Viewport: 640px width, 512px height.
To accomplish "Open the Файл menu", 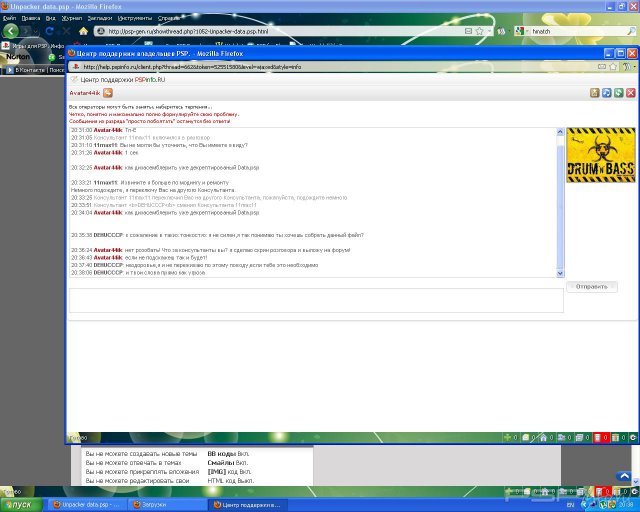I will tap(9, 17).
